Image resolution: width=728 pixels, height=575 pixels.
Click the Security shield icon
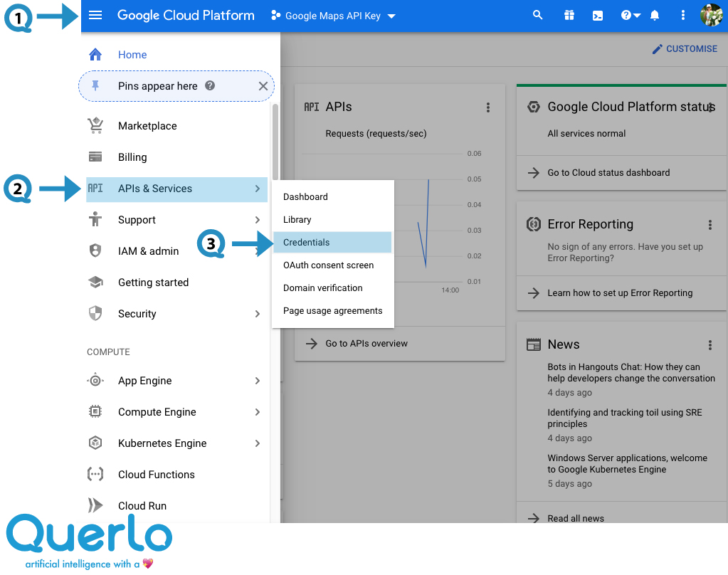click(95, 314)
